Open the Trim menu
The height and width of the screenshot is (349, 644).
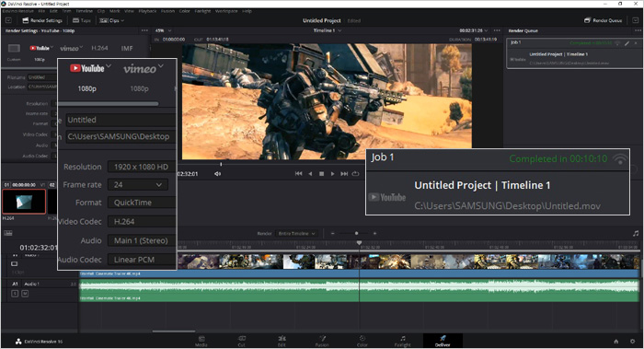[x=66, y=11]
